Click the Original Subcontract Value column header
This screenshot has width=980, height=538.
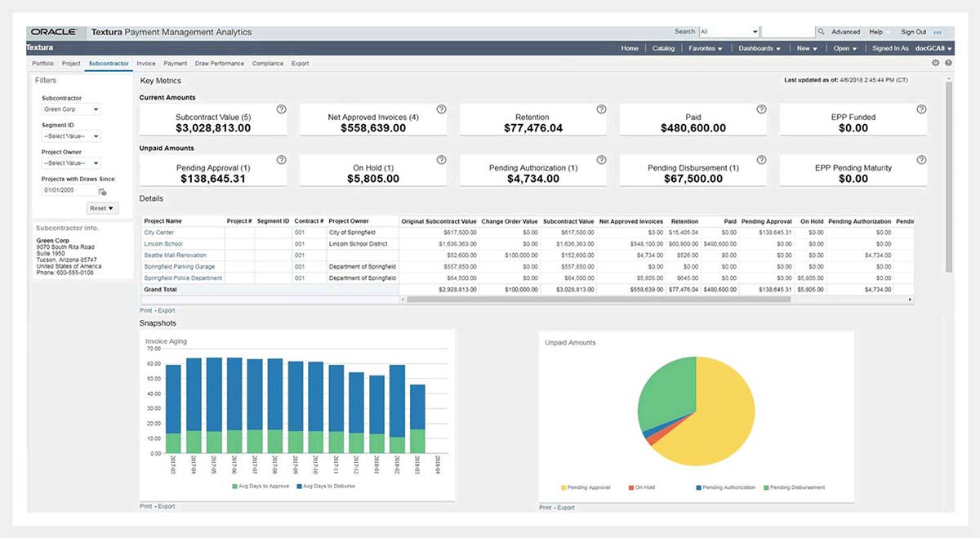point(439,221)
